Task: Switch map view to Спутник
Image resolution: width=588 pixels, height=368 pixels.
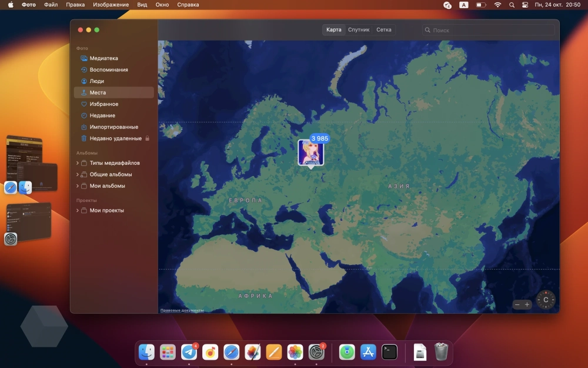Action: pyautogui.click(x=359, y=30)
